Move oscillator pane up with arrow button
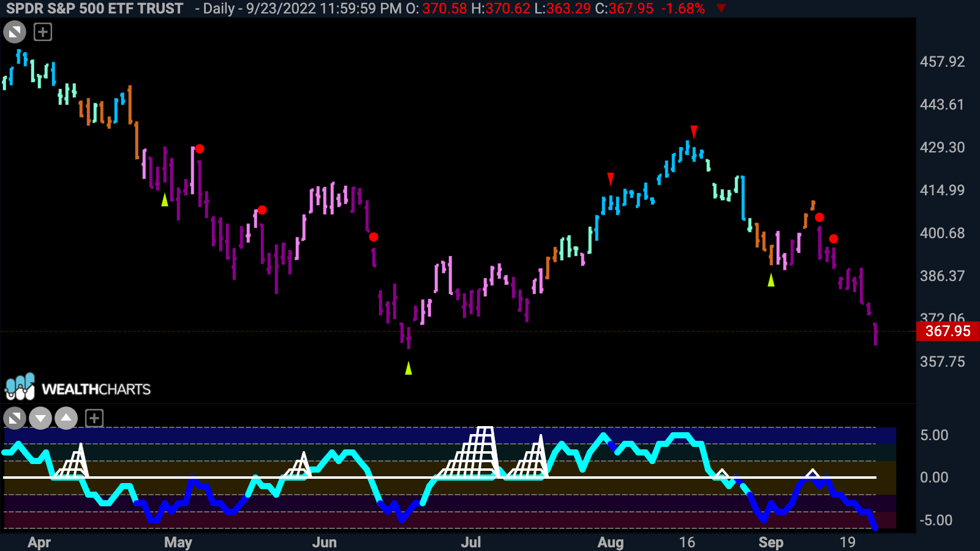Viewport: 980px width, 551px height. pos(66,419)
